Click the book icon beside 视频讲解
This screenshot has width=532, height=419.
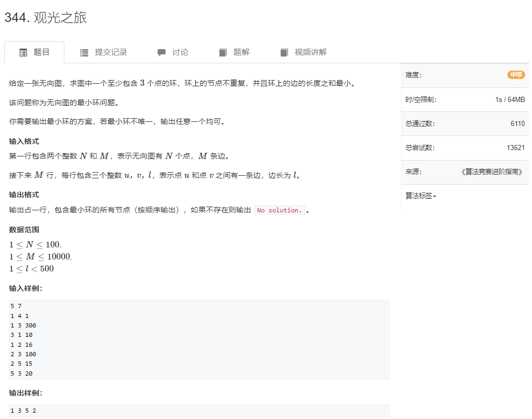(x=284, y=52)
